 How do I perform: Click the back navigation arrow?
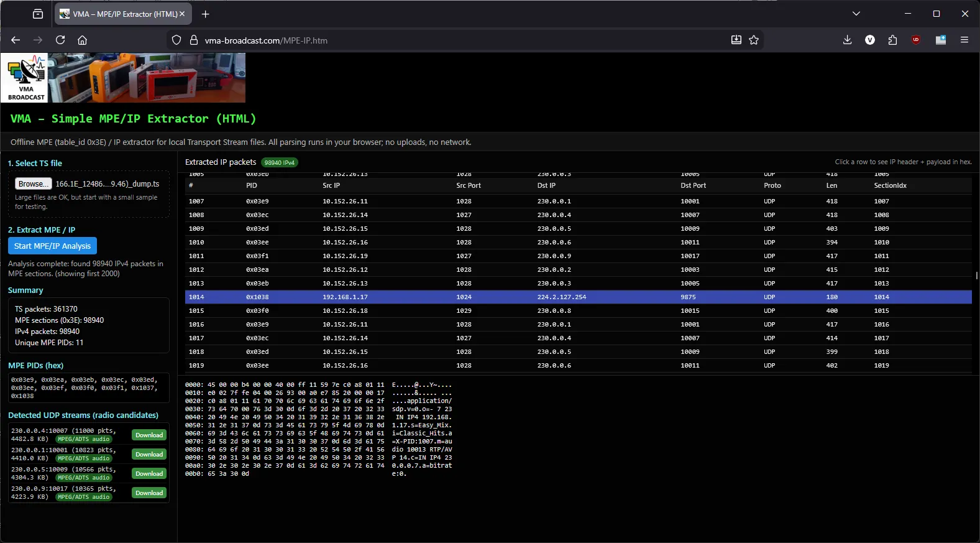(x=16, y=40)
